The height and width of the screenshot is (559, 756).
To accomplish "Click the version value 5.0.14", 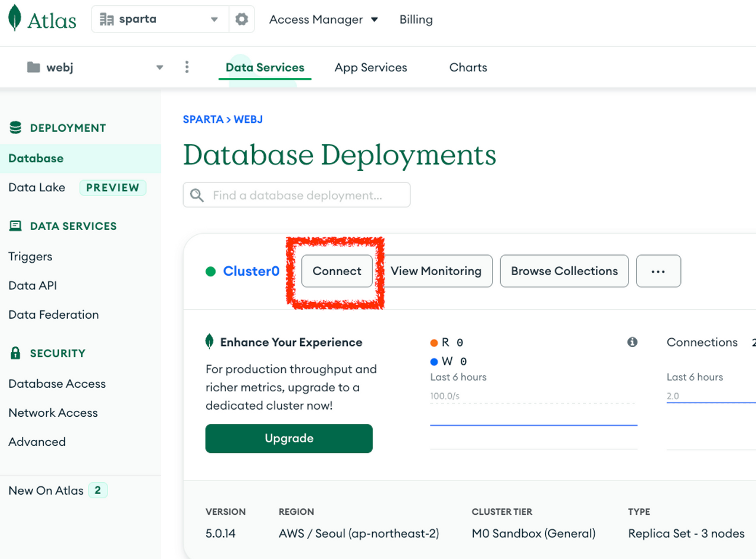I will pos(220,534).
